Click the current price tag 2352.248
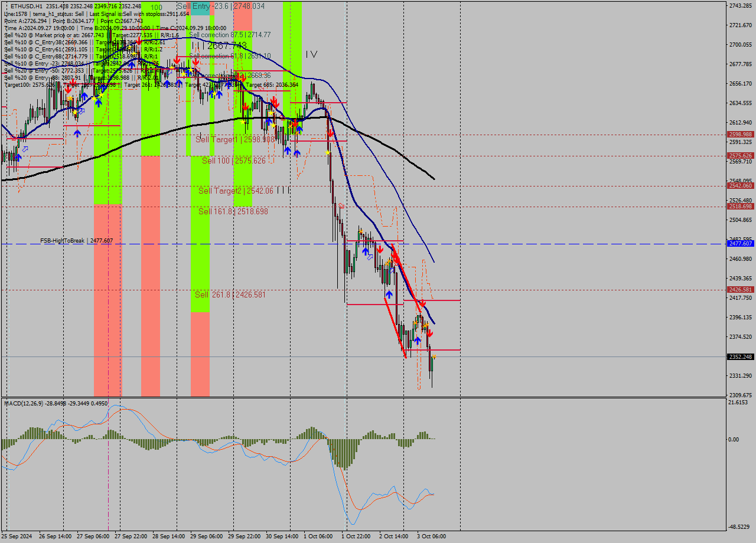756x543 pixels. [740, 357]
